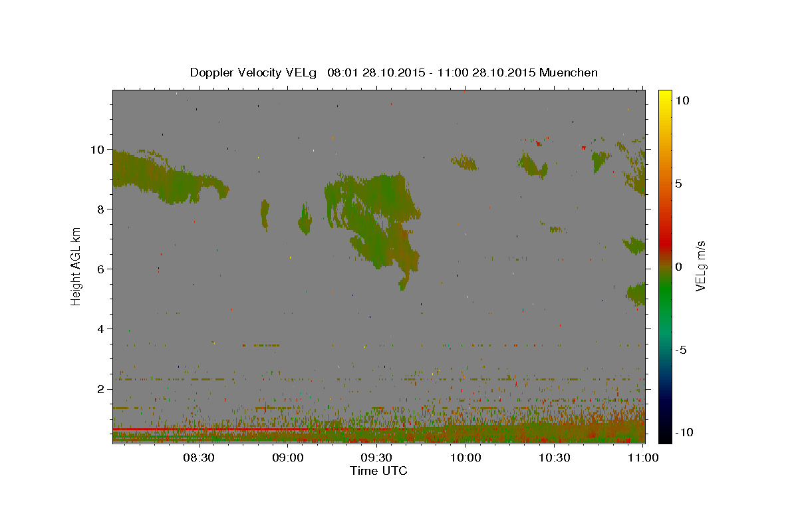Click the colorbar tick label -5
Image resolution: width=798 pixels, height=532 pixels.
680,350
